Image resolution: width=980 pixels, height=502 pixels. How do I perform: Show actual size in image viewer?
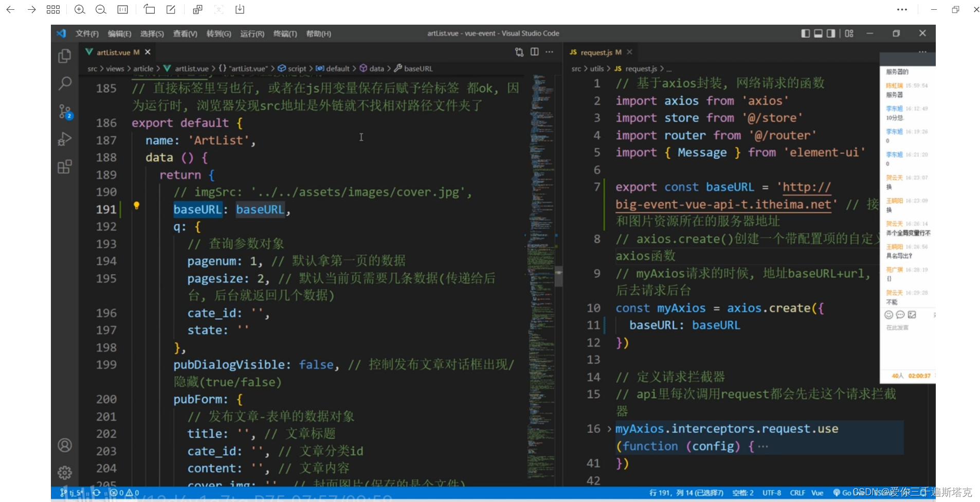pyautogui.click(x=122, y=9)
